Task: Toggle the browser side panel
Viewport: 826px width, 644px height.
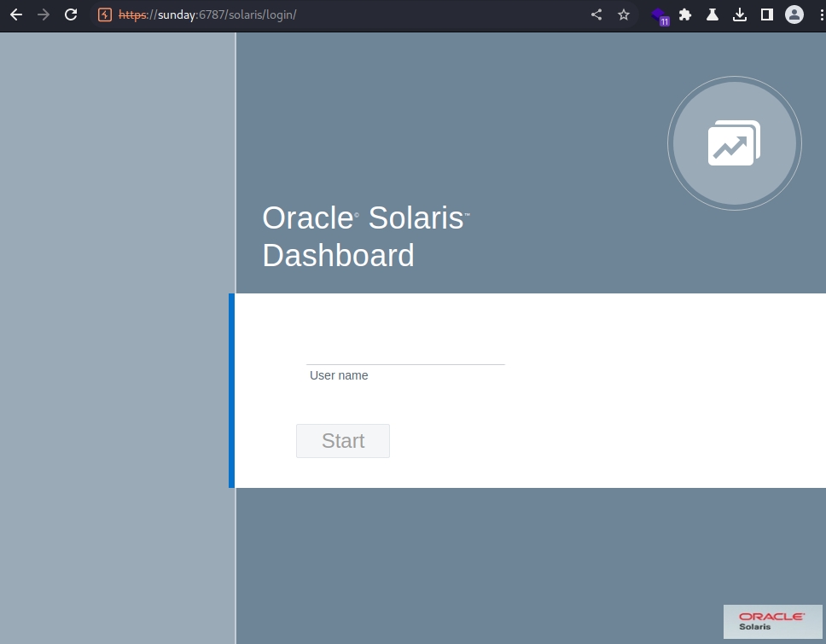Action: [x=767, y=15]
